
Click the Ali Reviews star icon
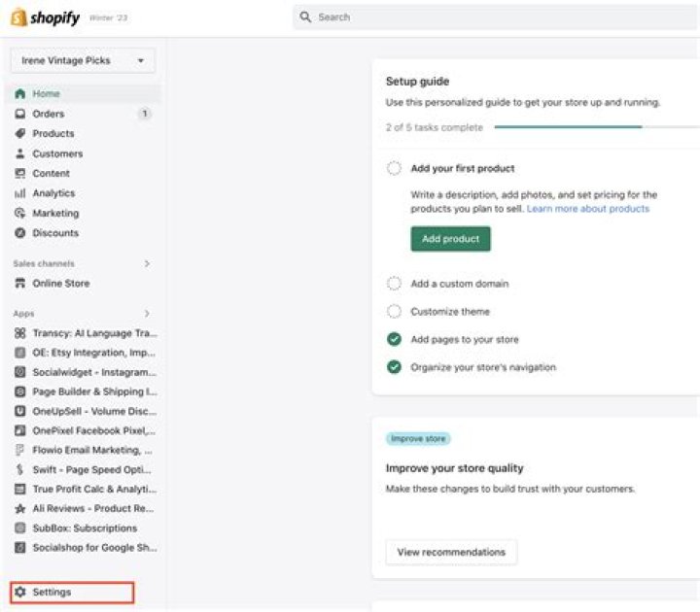click(x=20, y=508)
